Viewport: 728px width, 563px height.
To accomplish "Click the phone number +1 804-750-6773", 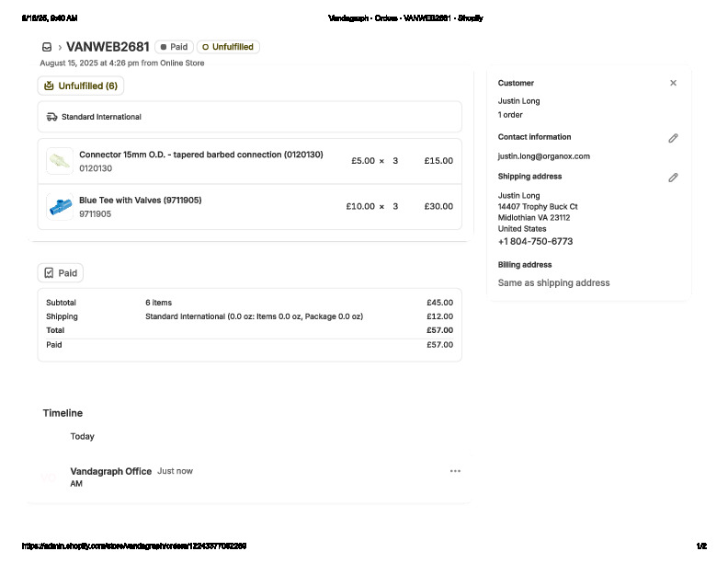I will click(x=535, y=242).
